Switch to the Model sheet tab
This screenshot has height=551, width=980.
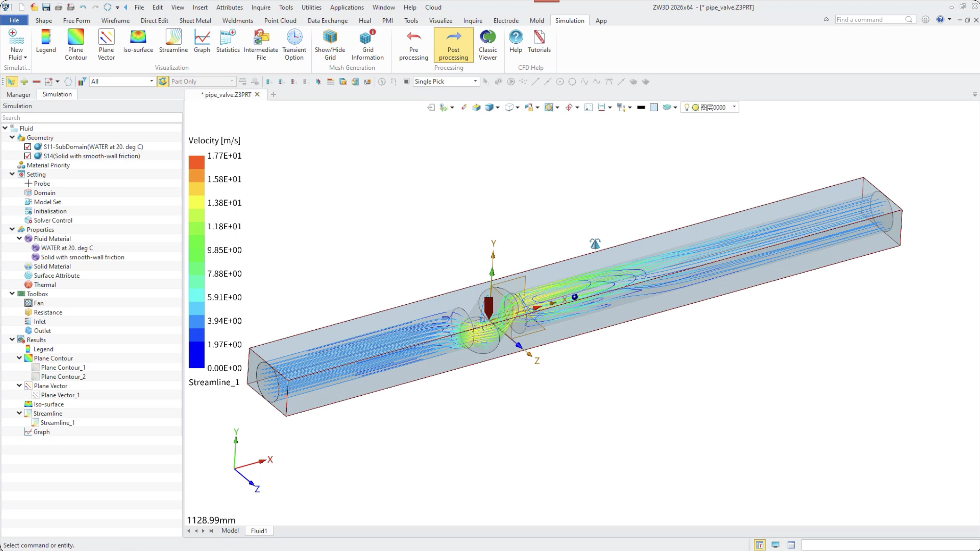230,531
